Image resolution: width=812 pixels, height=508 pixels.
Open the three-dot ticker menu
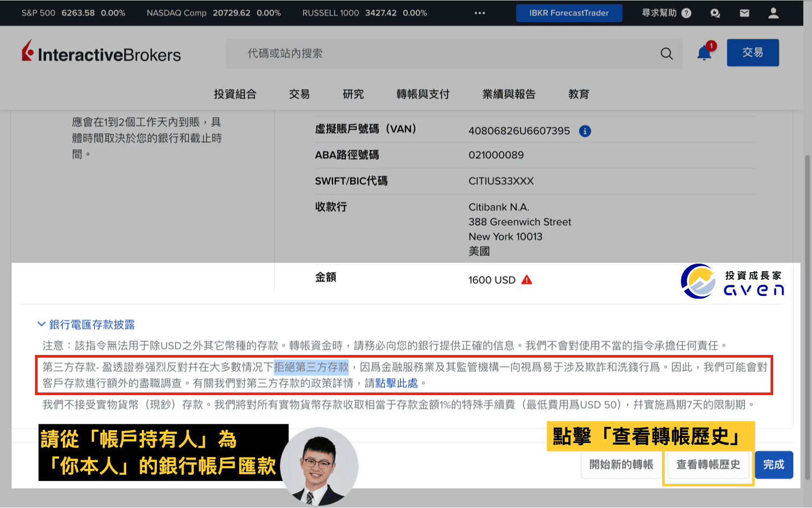pos(480,13)
